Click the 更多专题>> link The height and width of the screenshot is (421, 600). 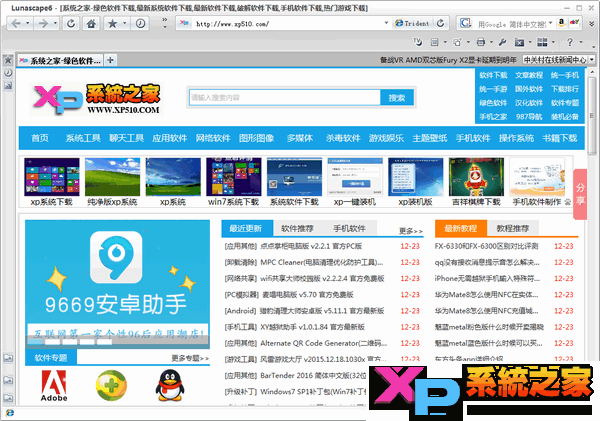point(190,358)
